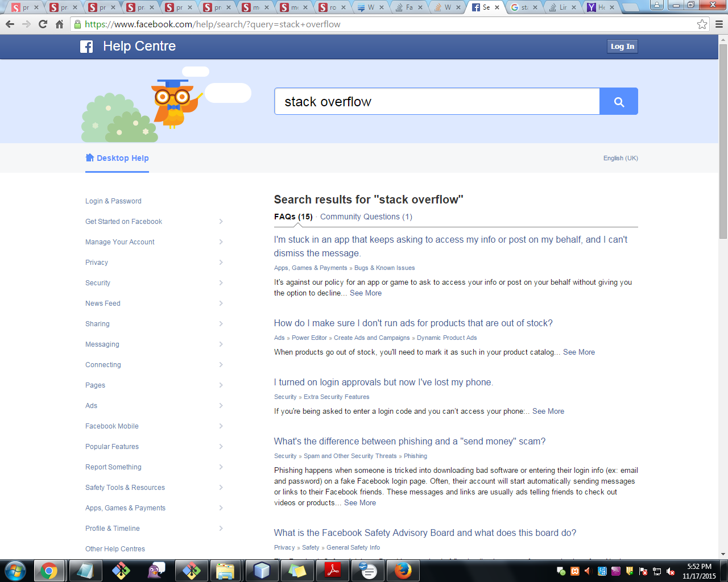Select the FAQs (15) tab
Screen dimensions: 728x582
[x=293, y=217]
